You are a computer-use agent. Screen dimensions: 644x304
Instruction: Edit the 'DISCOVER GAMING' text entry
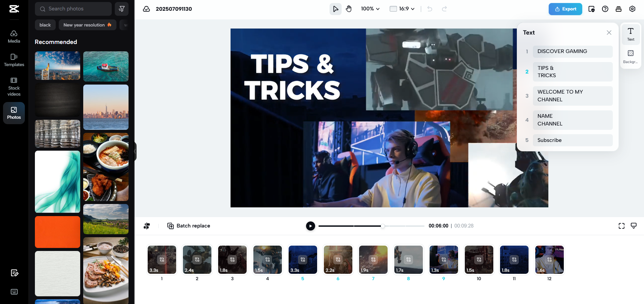pyautogui.click(x=573, y=51)
